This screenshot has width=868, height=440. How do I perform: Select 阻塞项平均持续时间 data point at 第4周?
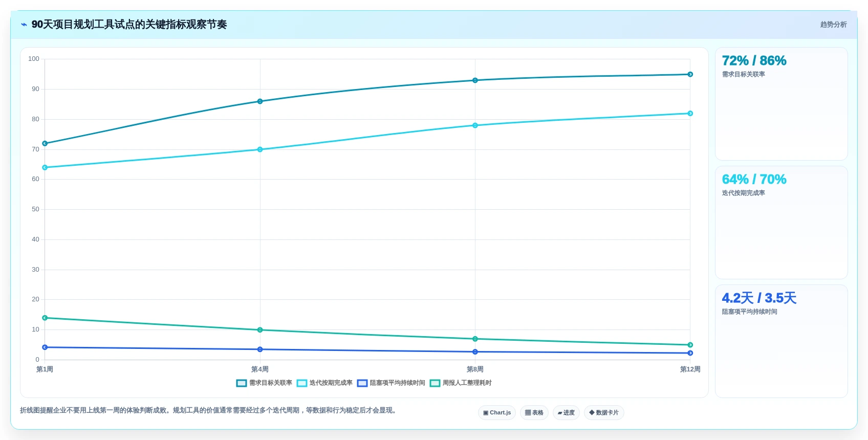pyautogui.click(x=260, y=349)
